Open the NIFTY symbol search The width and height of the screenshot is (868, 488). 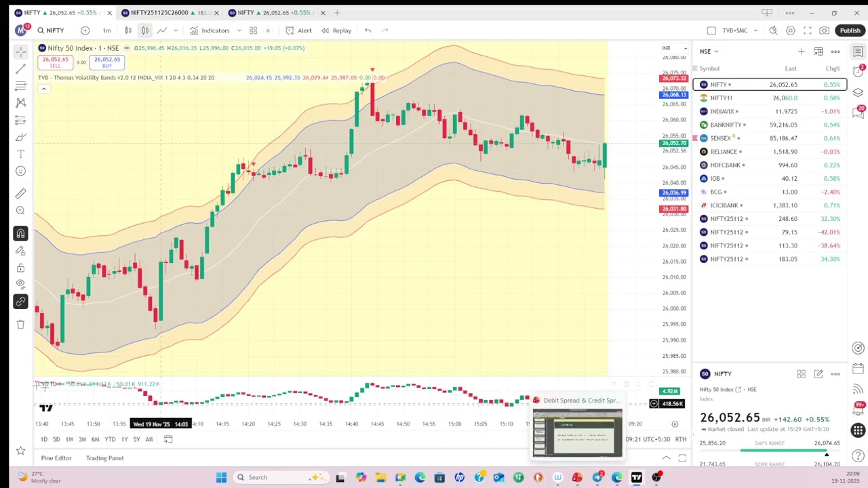click(x=51, y=30)
